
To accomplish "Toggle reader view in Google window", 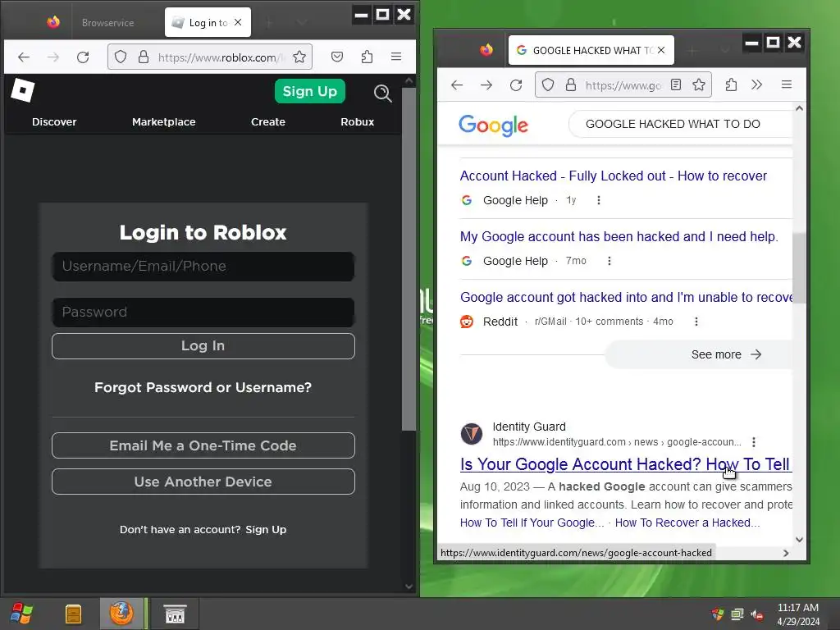I will coord(676,84).
